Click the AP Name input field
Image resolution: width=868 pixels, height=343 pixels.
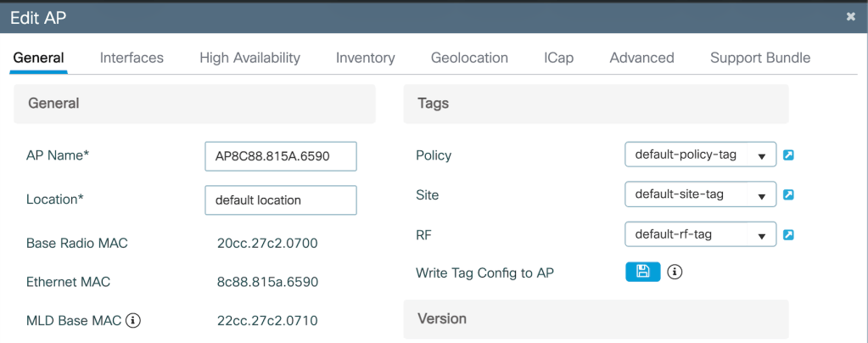coord(280,156)
